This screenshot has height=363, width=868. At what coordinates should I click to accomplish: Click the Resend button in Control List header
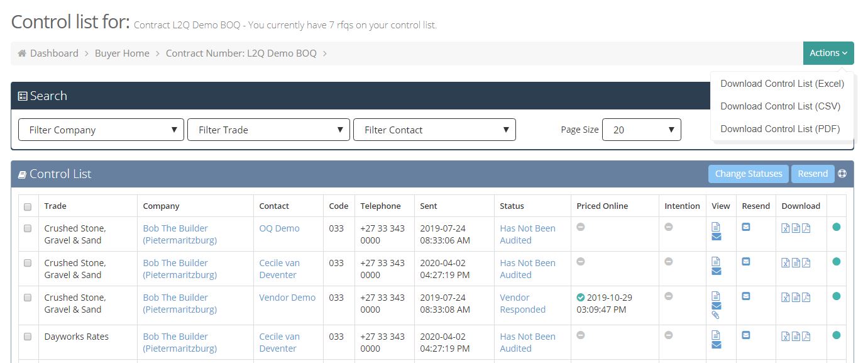813,174
